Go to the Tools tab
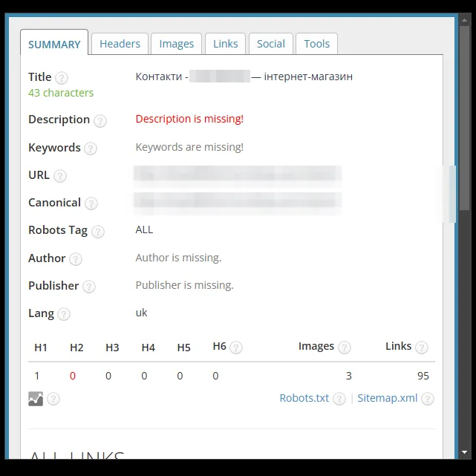Screen dimensions: 476x476 [x=316, y=44]
